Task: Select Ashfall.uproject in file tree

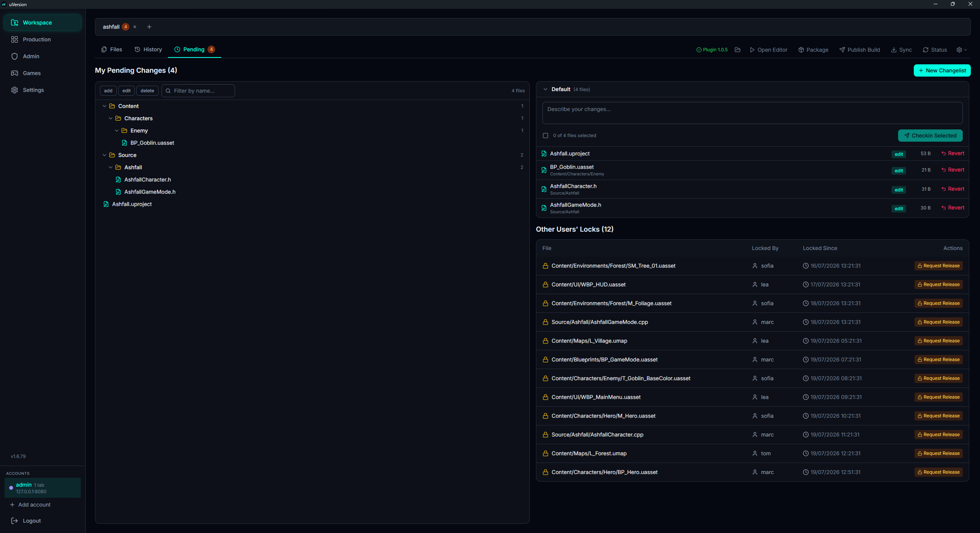Action: click(x=132, y=204)
